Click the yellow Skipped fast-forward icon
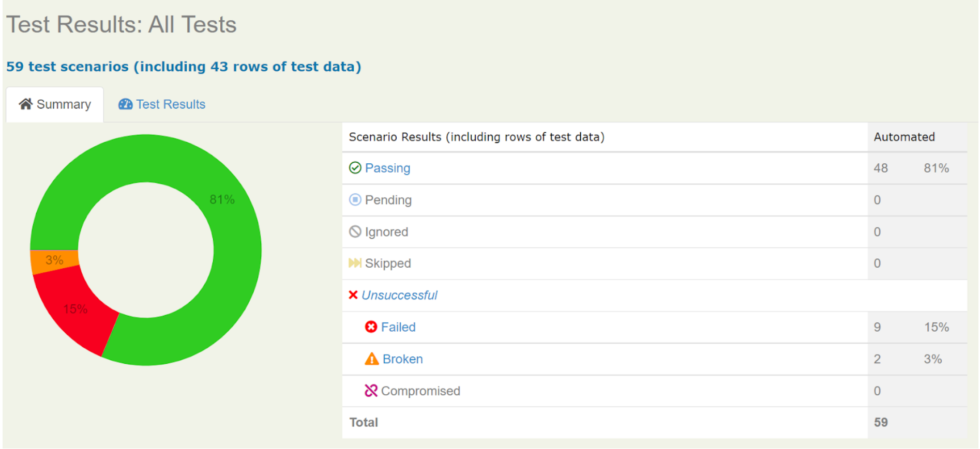 pyautogui.click(x=355, y=263)
